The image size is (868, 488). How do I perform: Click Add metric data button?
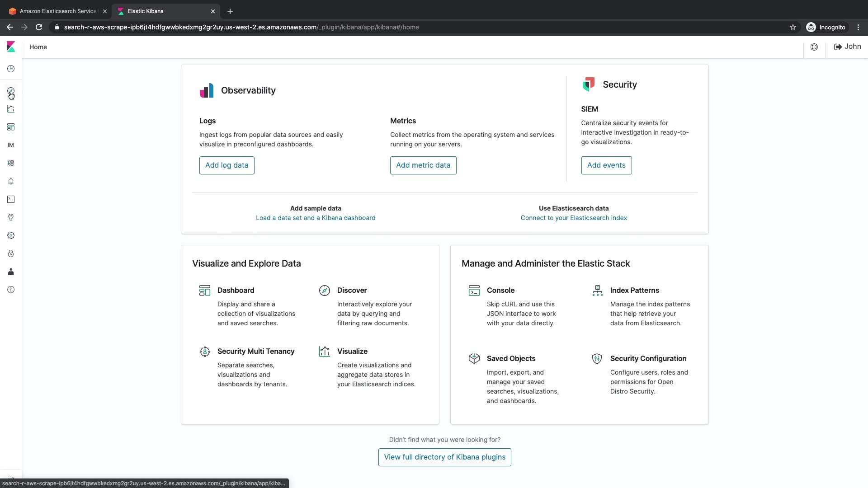(423, 165)
